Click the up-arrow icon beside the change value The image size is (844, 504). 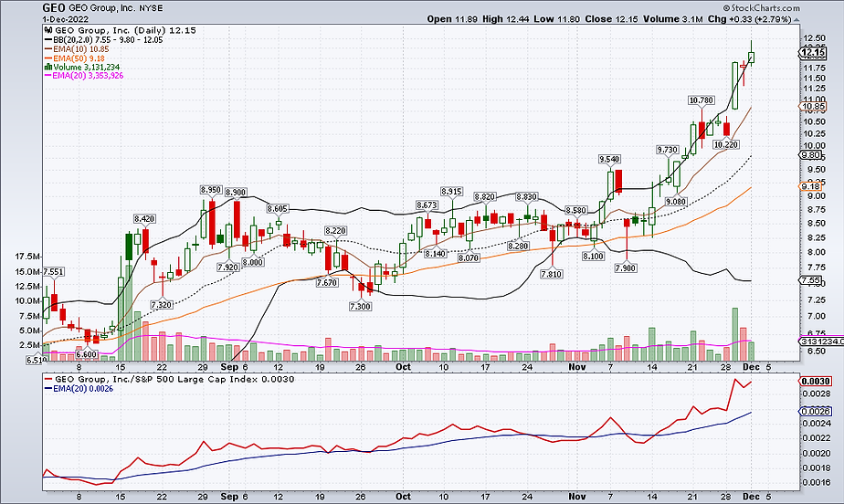point(797,19)
